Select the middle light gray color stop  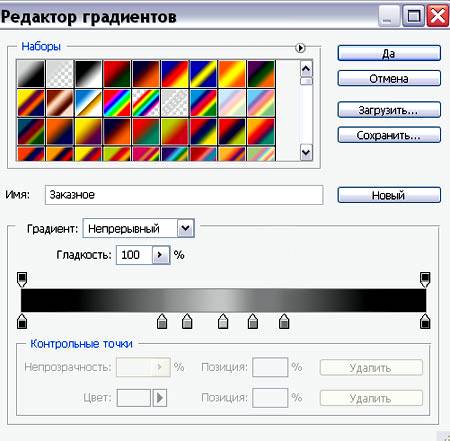tap(223, 321)
